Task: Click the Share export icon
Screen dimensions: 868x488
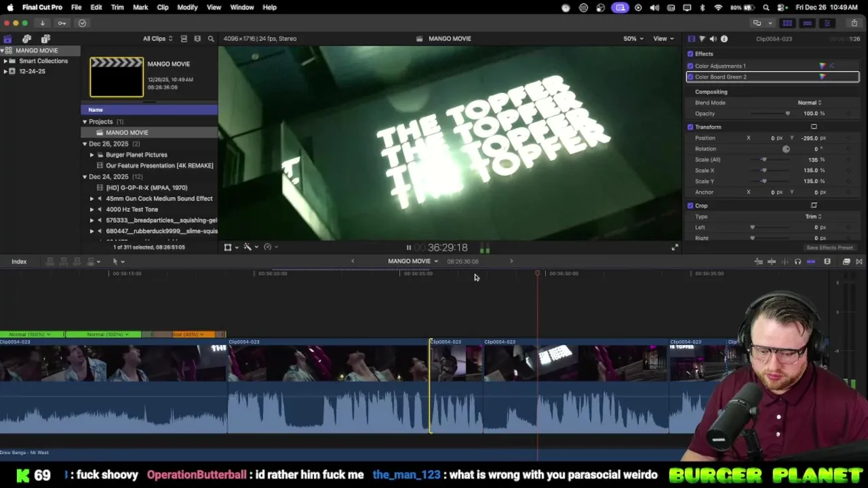Action: (854, 23)
